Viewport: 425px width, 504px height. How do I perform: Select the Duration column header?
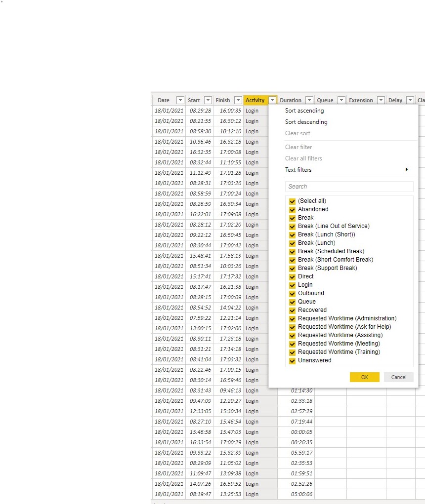(x=291, y=100)
